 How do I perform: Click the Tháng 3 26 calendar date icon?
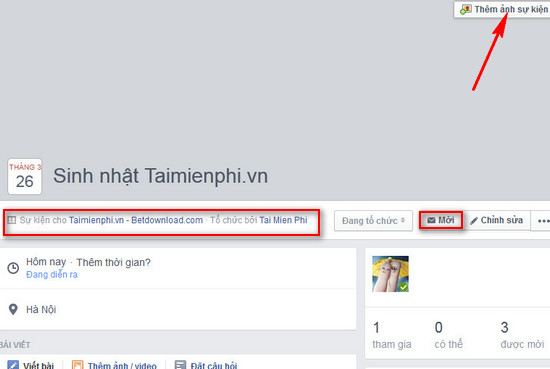click(25, 176)
